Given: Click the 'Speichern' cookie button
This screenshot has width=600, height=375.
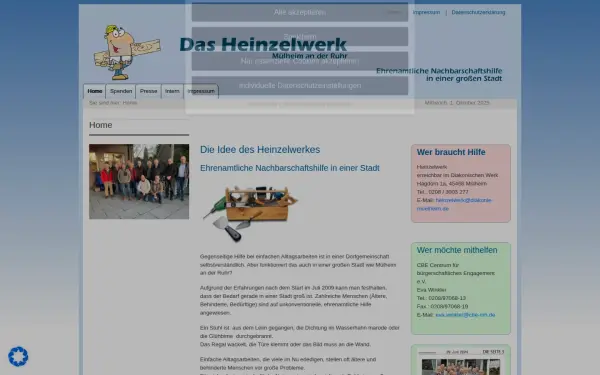Looking at the screenshot, I should point(300,37).
